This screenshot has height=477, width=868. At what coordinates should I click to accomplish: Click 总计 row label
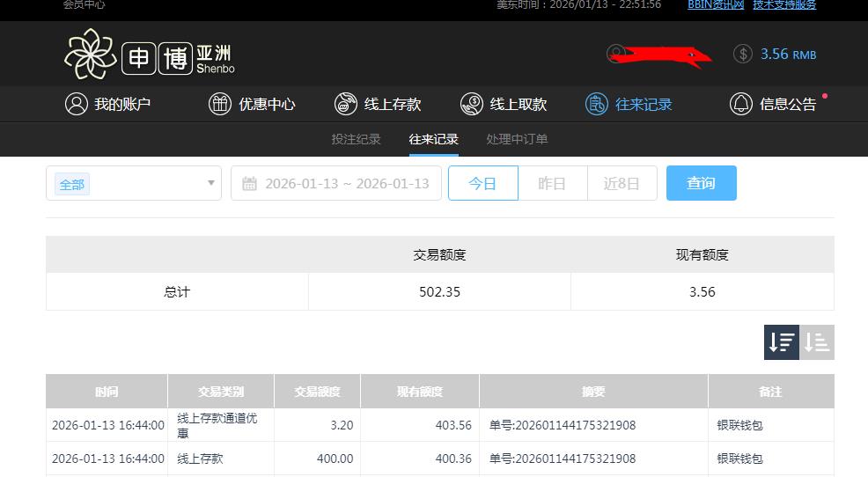click(x=177, y=291)
